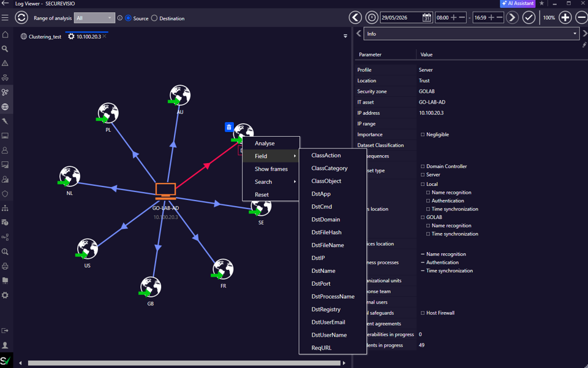The image size is (588, 368).
Task: Open the hamburger menu icon
Action: [x=5, y=18]
